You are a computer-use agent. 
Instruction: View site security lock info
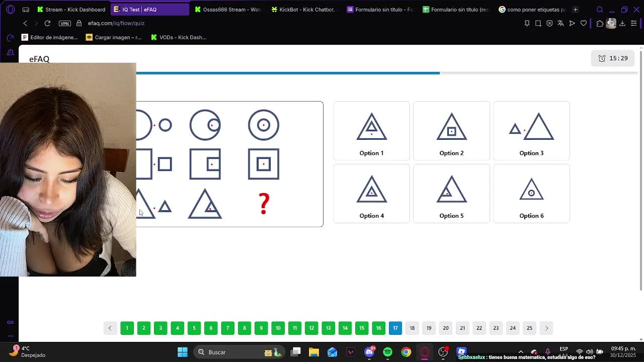(79, 23)
